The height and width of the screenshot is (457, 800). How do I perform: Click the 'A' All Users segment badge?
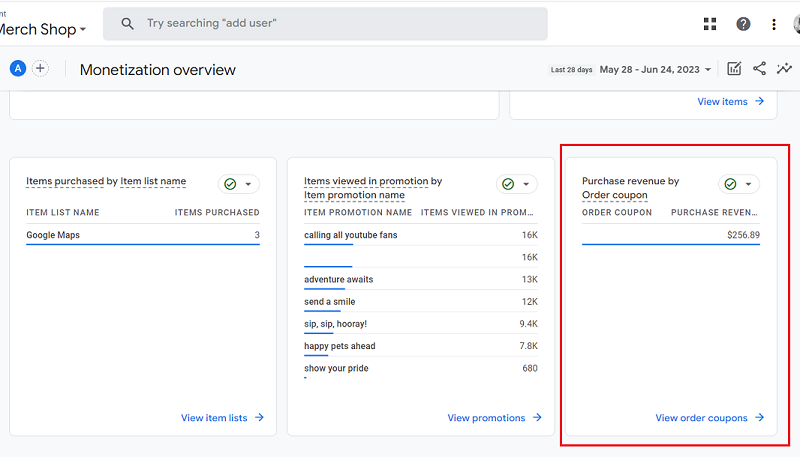[x=18, y=68]
